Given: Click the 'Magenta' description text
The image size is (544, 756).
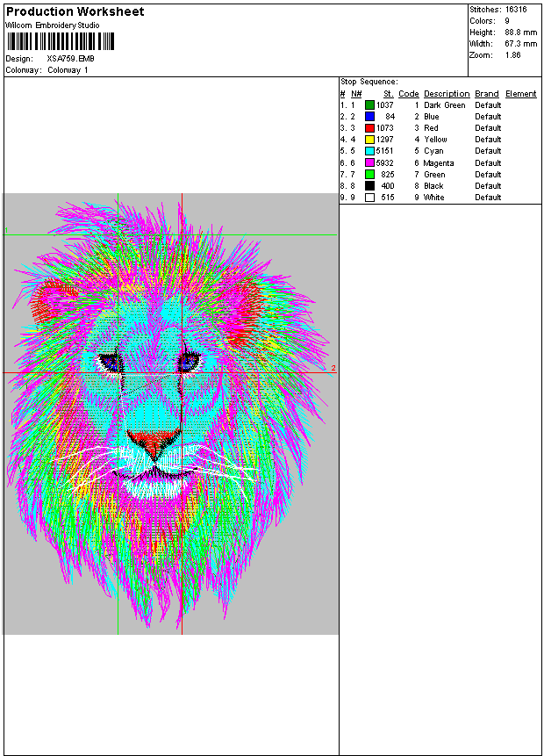Looking at the screenshot, I should coord(439,163).
